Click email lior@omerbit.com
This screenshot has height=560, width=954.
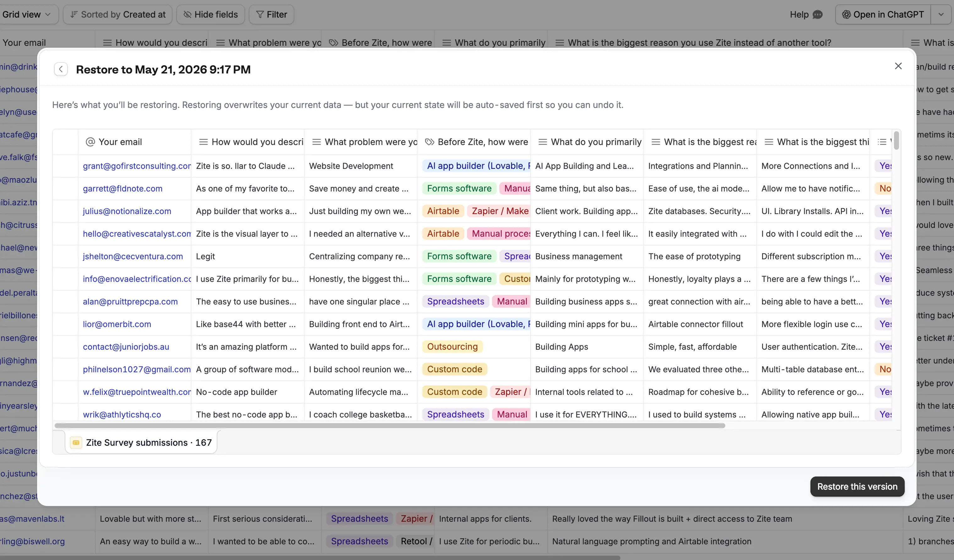tap(117, 324)
